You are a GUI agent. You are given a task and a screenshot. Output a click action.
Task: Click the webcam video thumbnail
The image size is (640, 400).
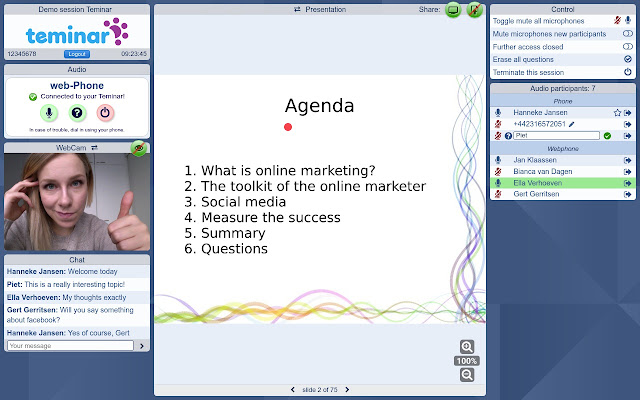coord(77,202)
